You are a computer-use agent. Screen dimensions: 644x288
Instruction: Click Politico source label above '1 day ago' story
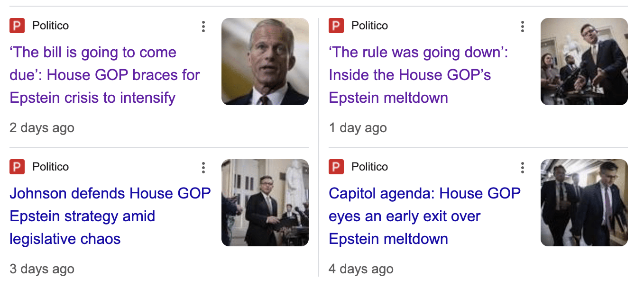point(369,26)
